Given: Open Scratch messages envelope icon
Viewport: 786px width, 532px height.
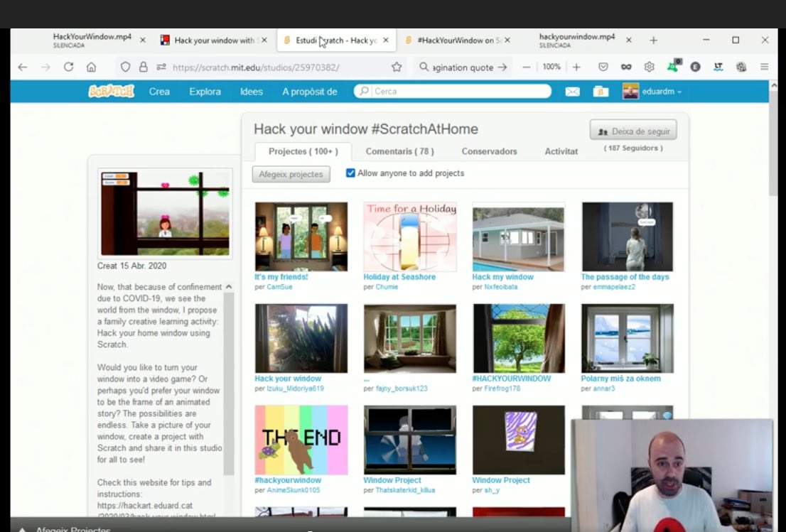Looking at the screenshot, I should pos(573,92).
